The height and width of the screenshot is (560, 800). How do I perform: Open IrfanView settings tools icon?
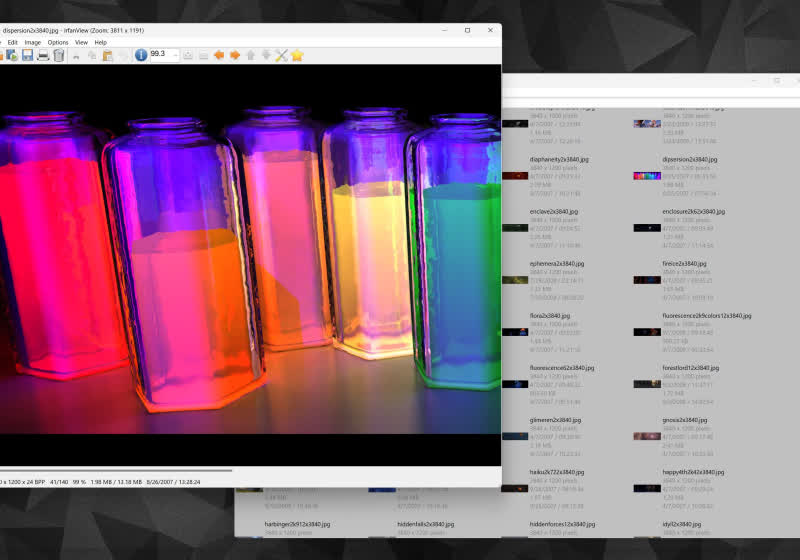[x=282, y=55]
